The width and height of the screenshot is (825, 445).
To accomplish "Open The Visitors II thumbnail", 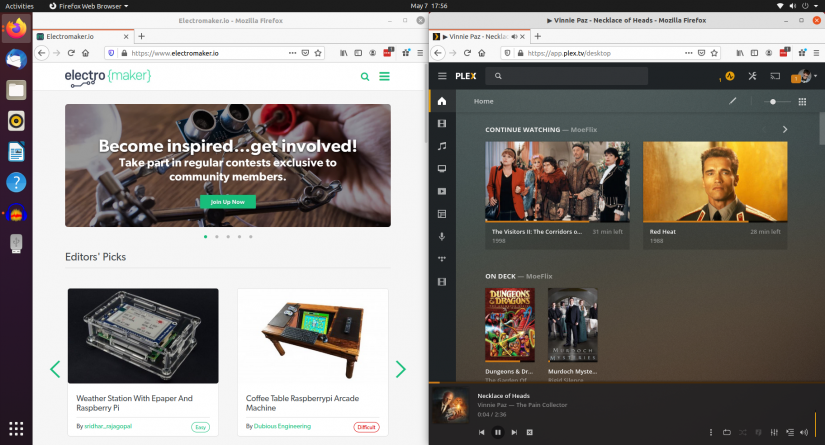I will [x=557, y=181].
